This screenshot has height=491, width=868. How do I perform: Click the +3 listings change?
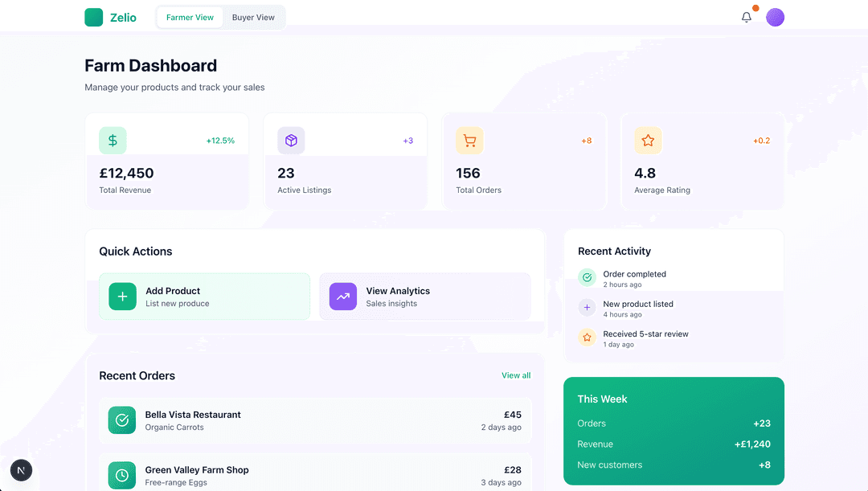(408, 141)
